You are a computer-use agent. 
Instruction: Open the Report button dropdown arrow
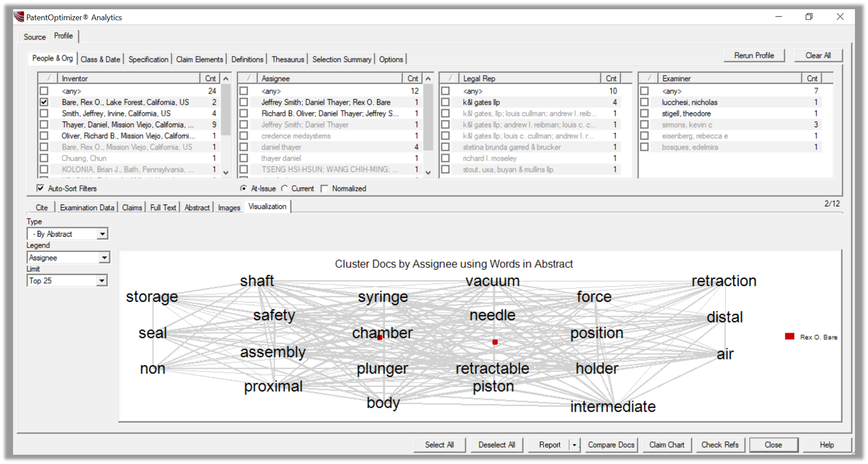[574, 445]
